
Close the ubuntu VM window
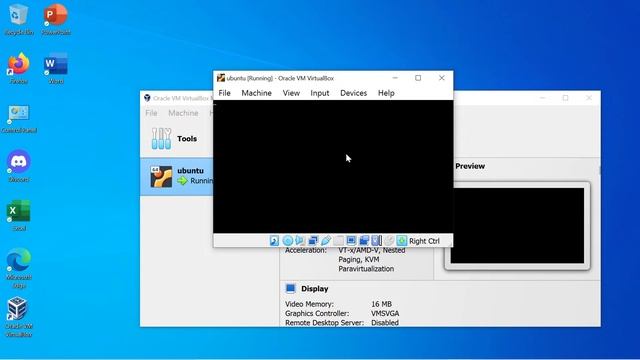pos(441,78)
